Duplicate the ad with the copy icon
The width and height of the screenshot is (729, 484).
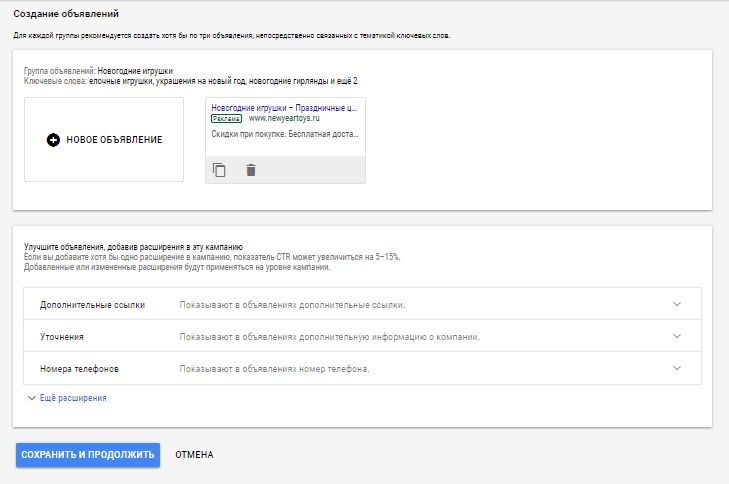220,170
